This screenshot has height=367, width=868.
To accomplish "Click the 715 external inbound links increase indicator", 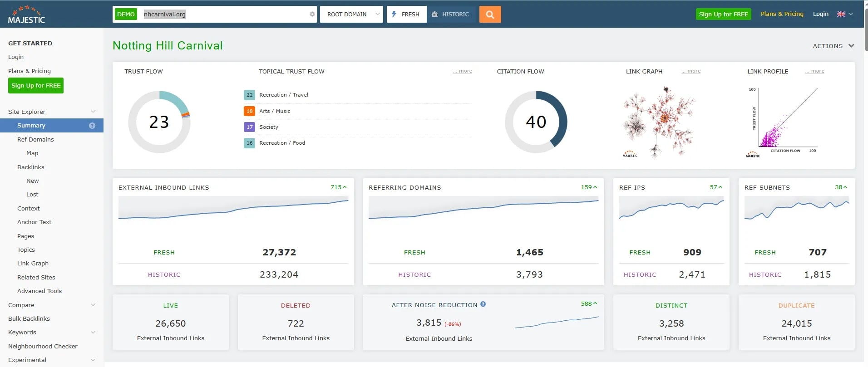I will 338,187.
